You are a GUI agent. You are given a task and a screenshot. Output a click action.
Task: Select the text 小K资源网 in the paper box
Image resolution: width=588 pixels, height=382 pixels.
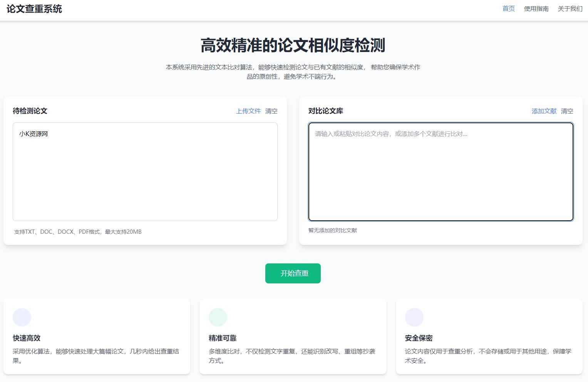(33, 134)
